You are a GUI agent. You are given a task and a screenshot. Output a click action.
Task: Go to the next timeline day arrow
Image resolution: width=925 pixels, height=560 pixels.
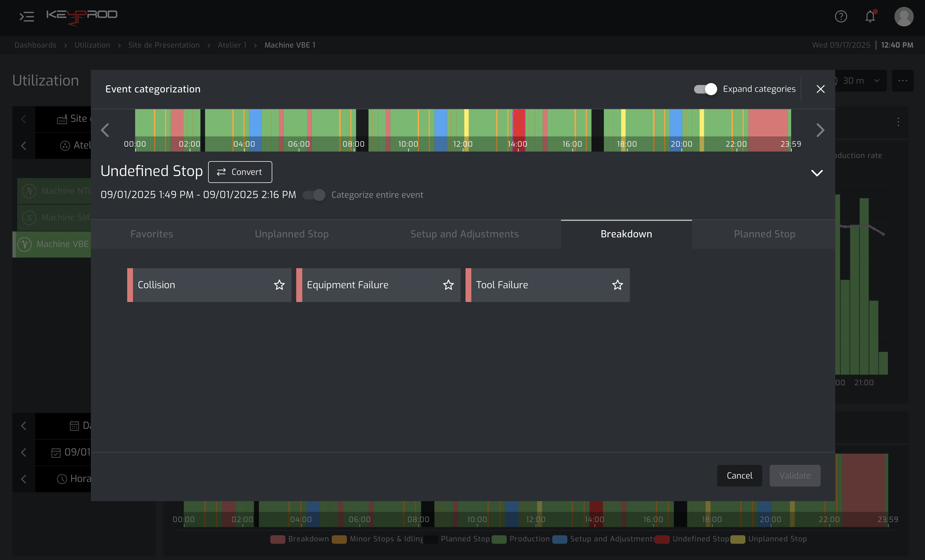[x=820, y=130]
